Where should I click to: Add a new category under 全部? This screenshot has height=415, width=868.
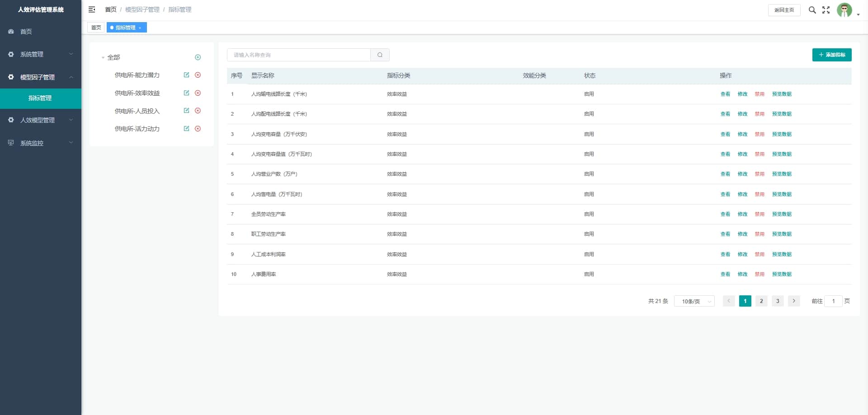198,57
